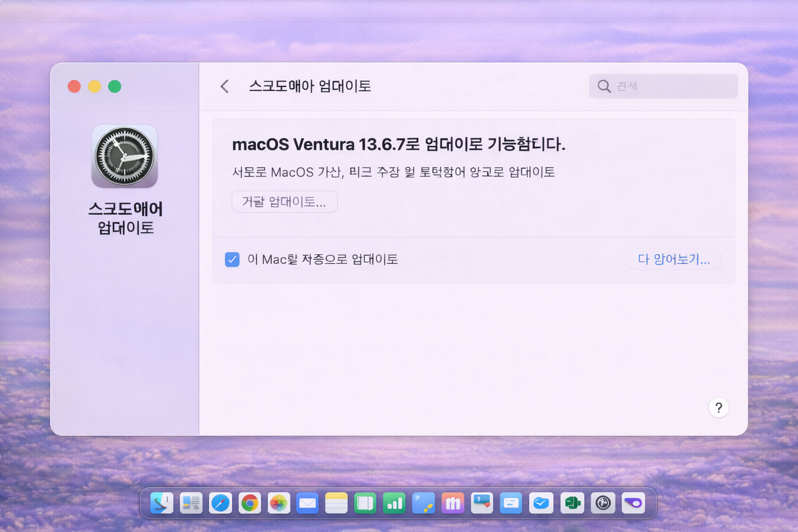Launch Google Chrome from the dock
Image resolution: width=798 pixels, height=532 pixels.
coord(250,503)
